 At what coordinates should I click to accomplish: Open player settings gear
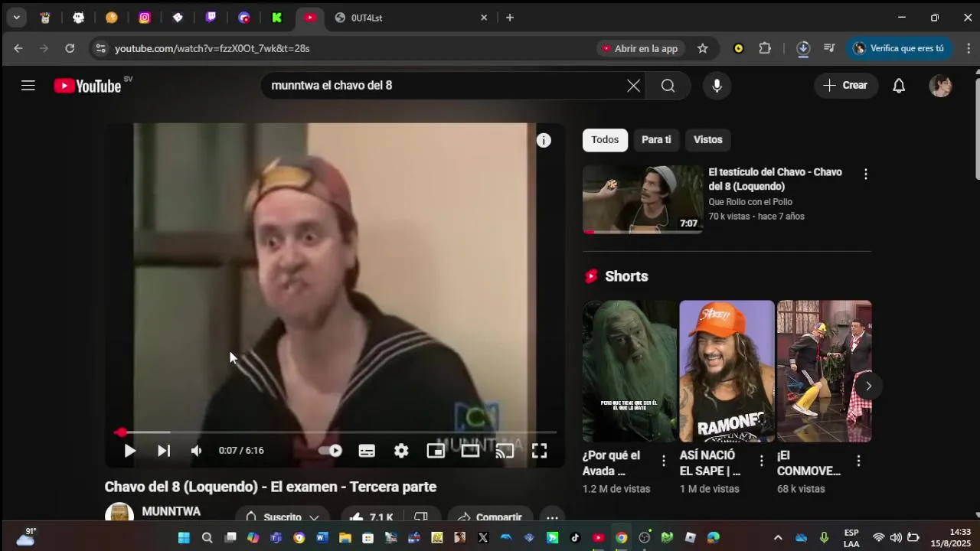[401, 451]
